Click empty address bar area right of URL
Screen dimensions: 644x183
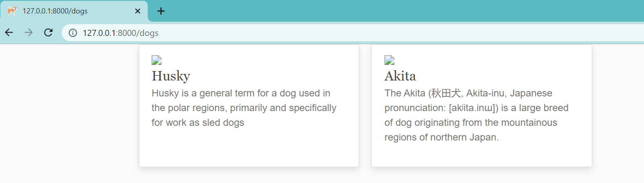coord(400,33)
